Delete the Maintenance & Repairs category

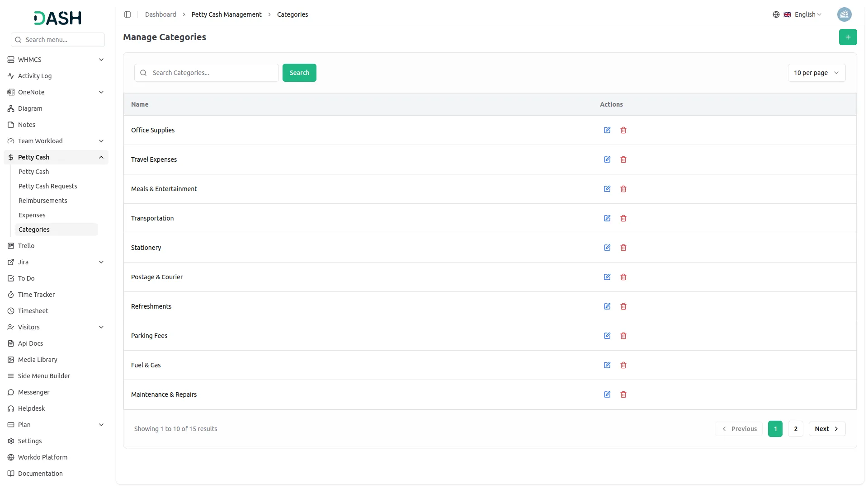click(x=623, y=394)
